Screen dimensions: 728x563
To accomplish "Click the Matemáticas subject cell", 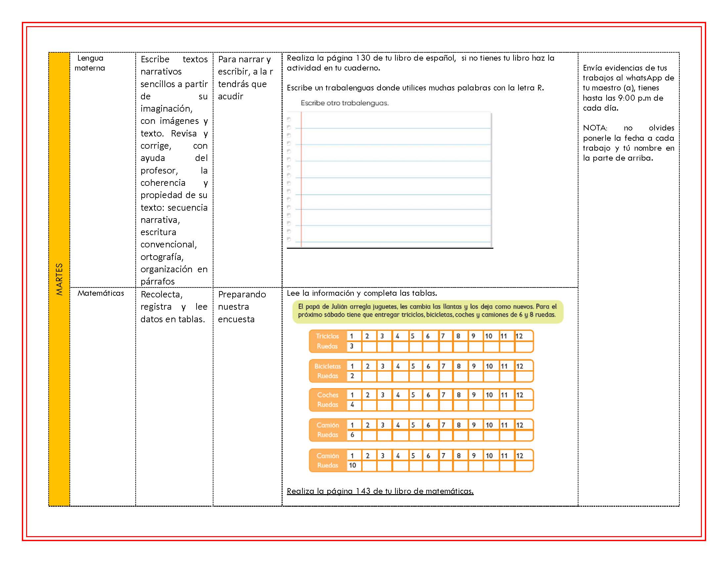I will coord(103,396).
